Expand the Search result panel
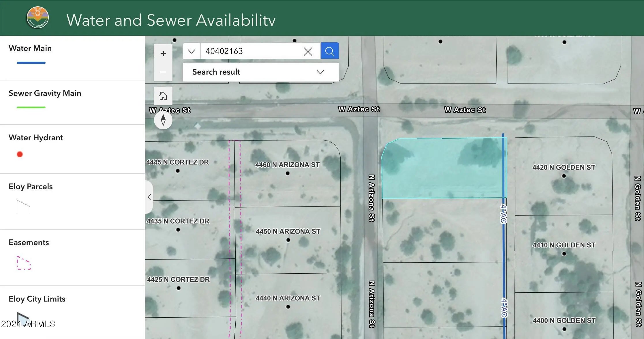The width and height of the screenshot is (644, 339). click(320, 72)
